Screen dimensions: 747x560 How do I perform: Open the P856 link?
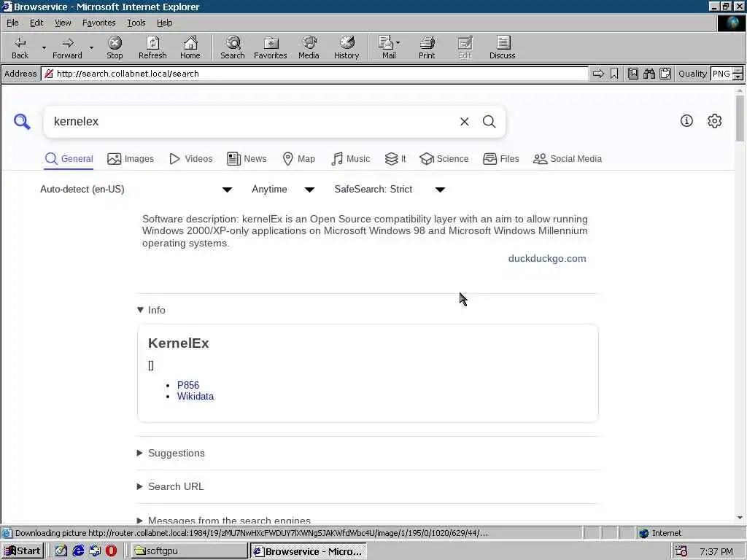tap(188, 385)
